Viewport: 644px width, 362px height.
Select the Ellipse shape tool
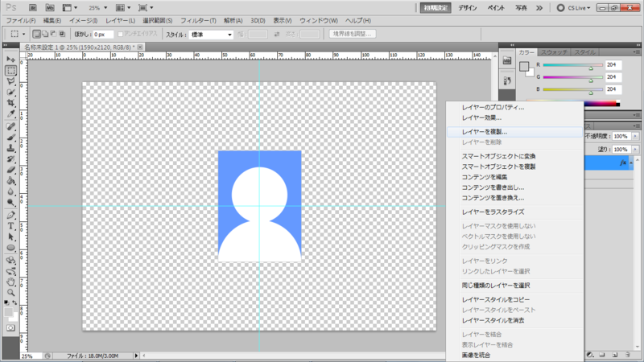(x=10, y=248)
